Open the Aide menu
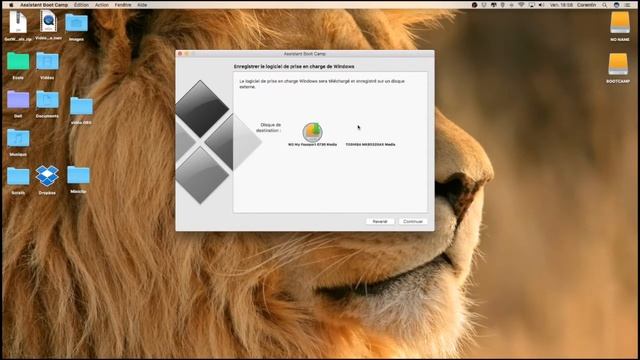 coord(142,5)
